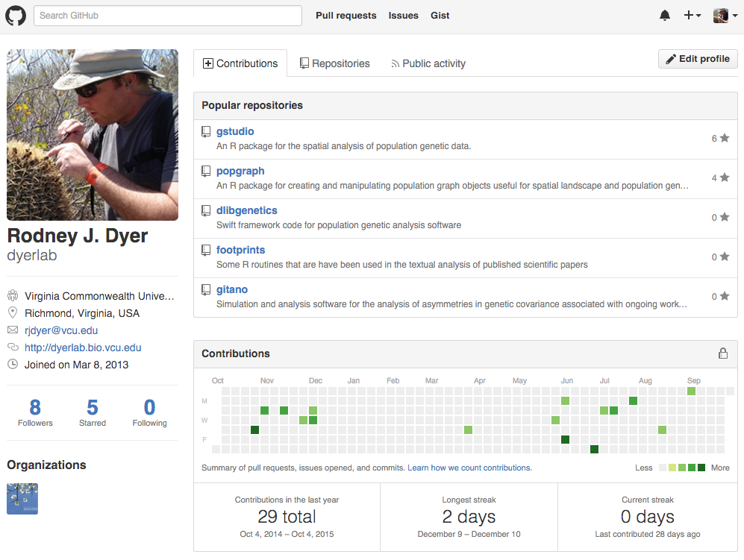Click the envelope icon beside email
The image size is (744, 560).
point(13,330)
